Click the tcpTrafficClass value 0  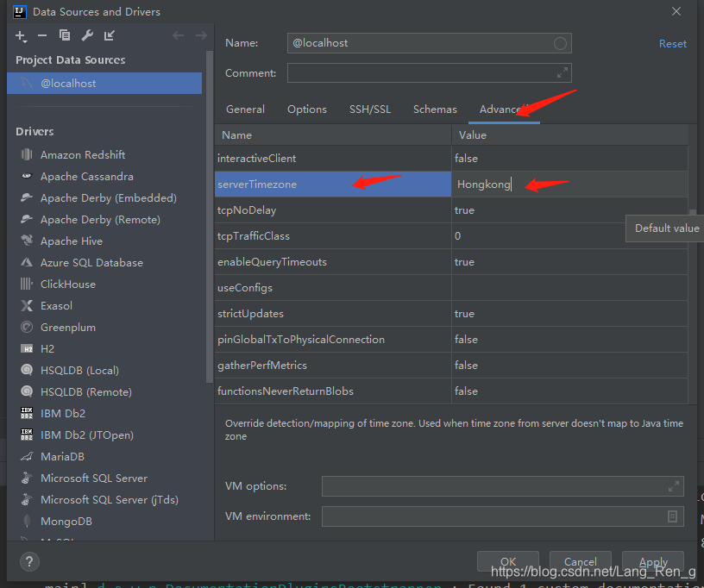click(x=569, y=236)
